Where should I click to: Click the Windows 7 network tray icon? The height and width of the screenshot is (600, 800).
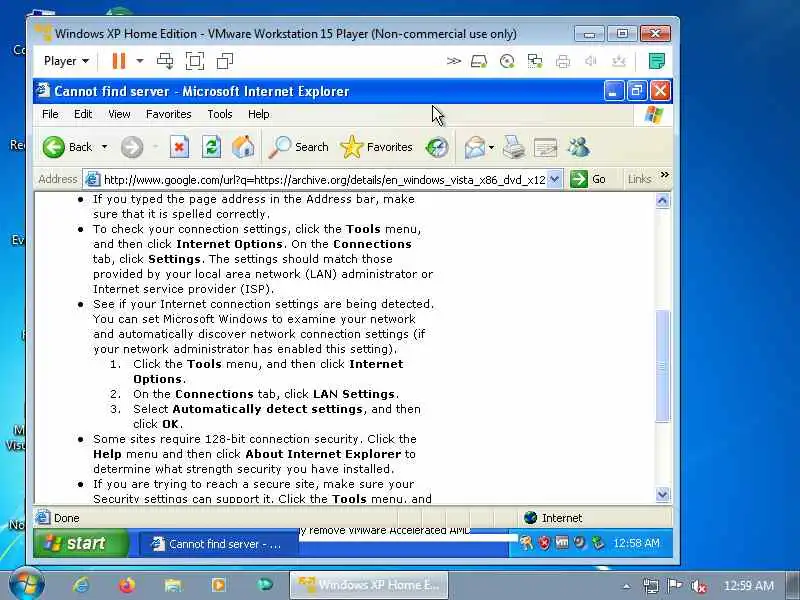[651, 586]
